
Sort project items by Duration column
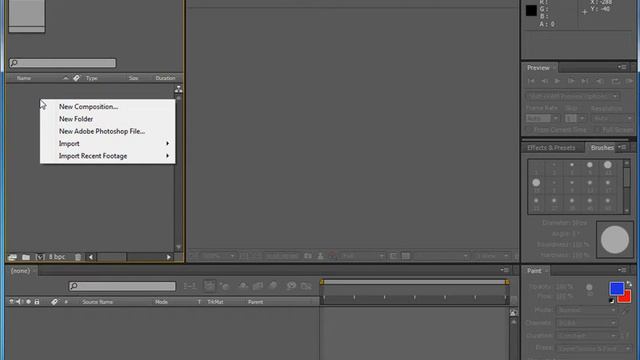click(x=165, y=78)
